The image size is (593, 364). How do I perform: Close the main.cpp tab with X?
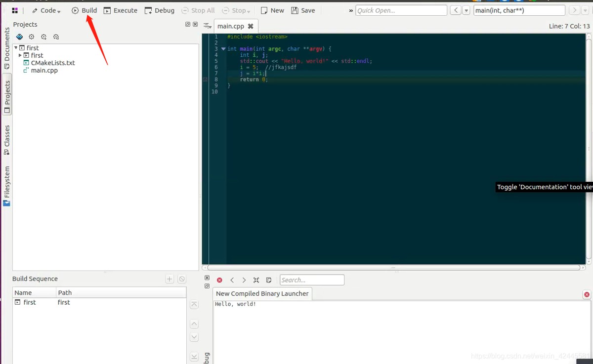click(251, 26)
